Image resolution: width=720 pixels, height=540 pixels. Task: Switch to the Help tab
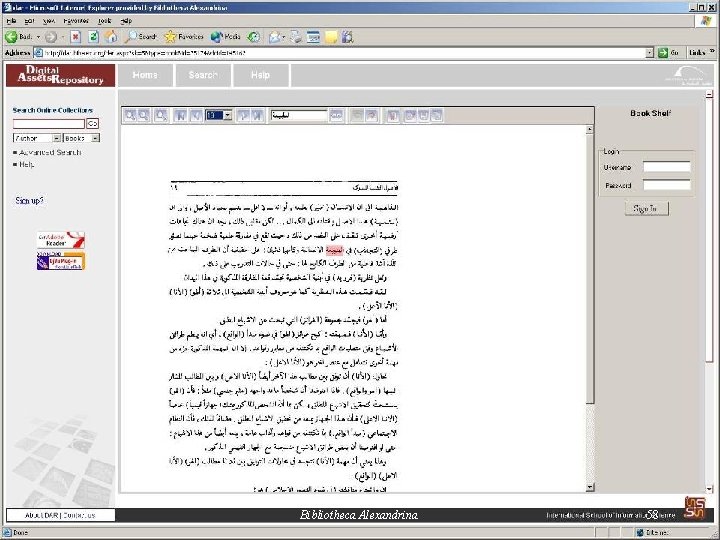(x=260, y=75)
